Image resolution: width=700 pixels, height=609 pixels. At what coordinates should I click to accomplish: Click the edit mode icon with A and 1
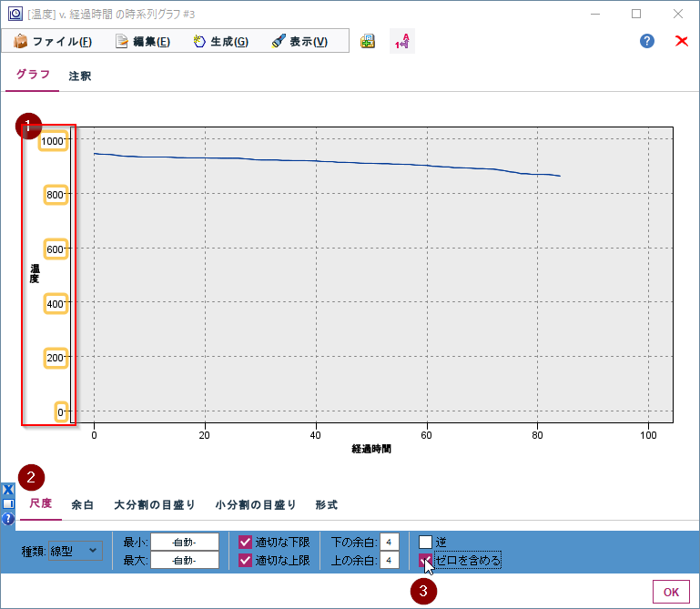[402, 42]
